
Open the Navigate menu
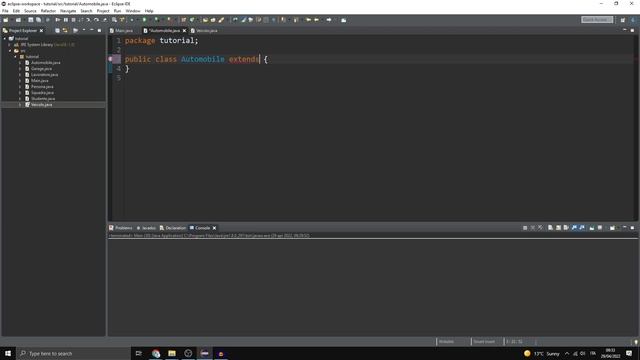click(x=68, y=11)
